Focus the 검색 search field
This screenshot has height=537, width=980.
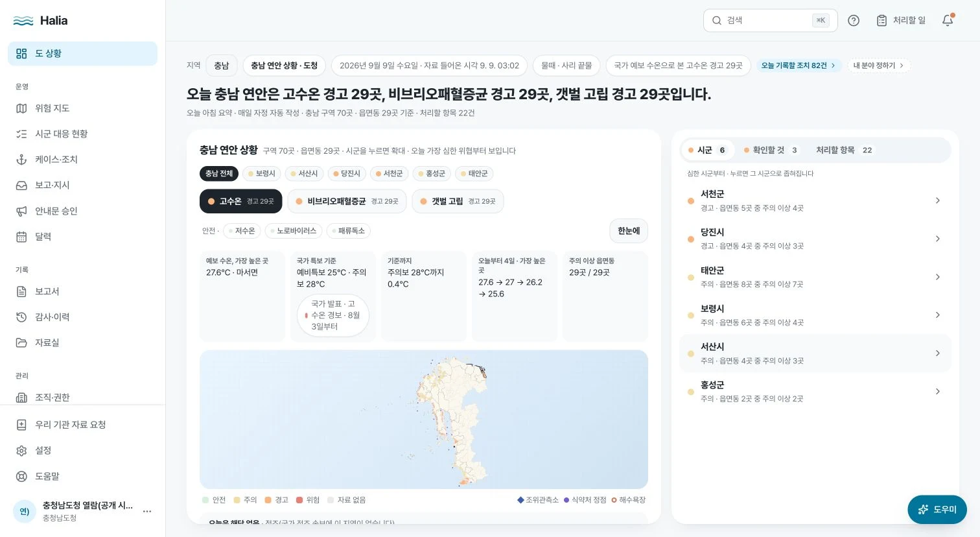[770, 21]
